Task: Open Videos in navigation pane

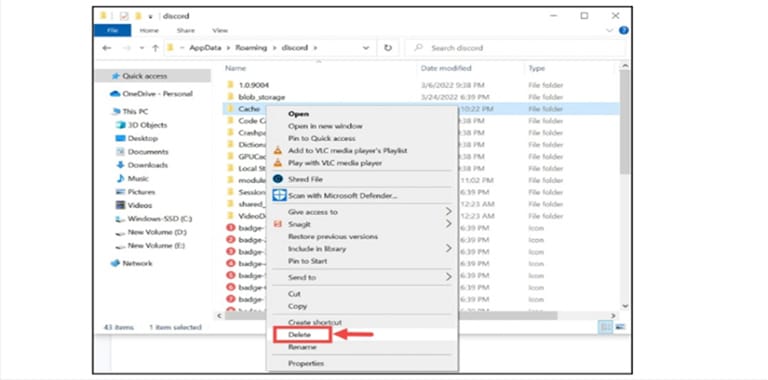Action: pyautogui.click(x=134, y=205)
